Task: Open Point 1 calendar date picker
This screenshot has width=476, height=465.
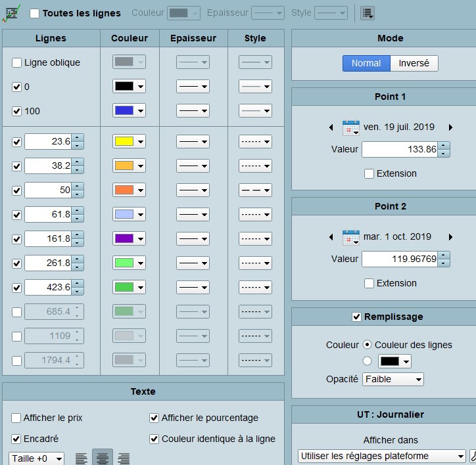Action: tap(351, 127)
